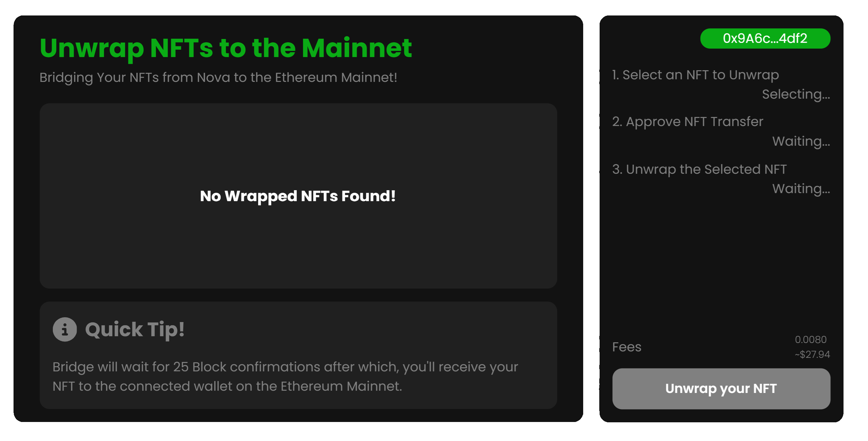Click the Selecting... status text
Viewport: 868px width, 441px height.
796,94
